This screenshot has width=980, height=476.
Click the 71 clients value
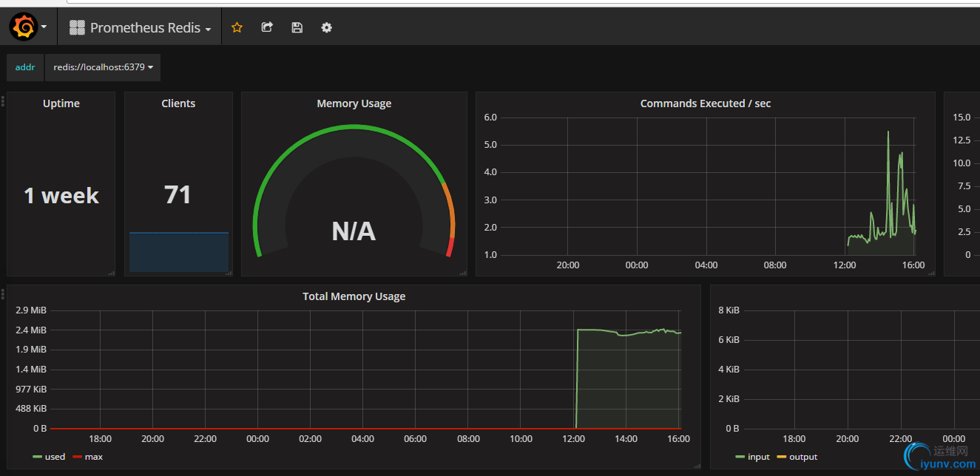[178, 194]
